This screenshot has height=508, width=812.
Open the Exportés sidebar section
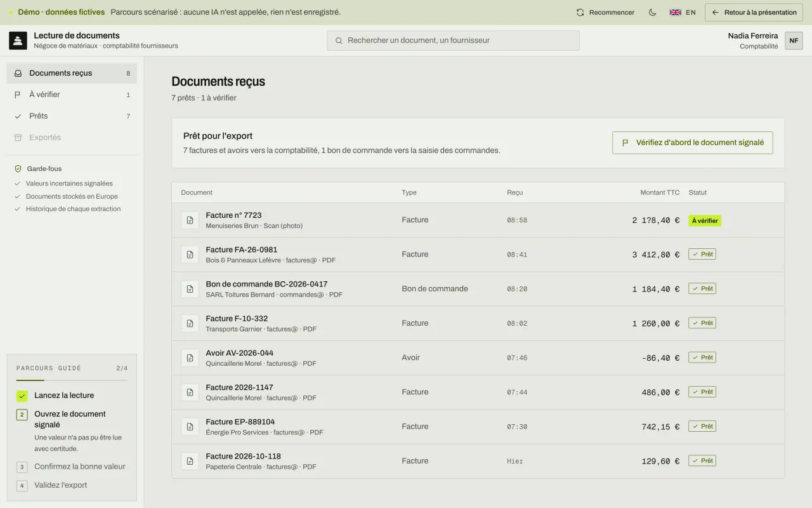point(72,138)
